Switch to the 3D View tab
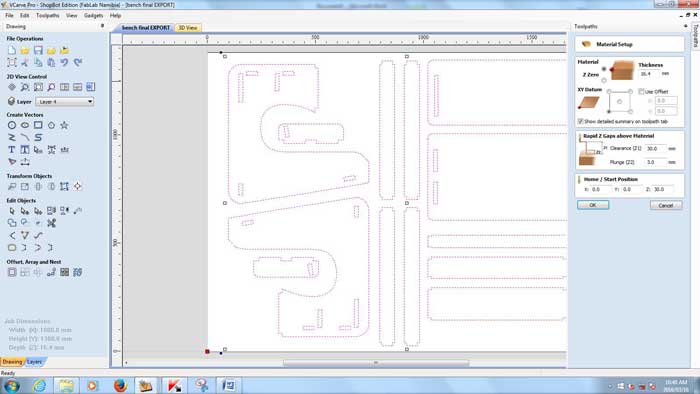Viewport: 700px width, 394px height. (188, 28)
